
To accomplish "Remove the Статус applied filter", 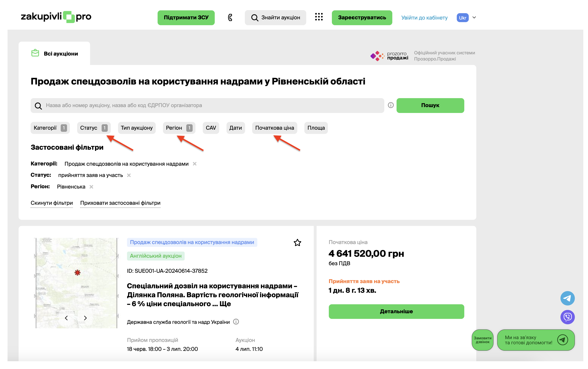I will click(x=129, y=175).
